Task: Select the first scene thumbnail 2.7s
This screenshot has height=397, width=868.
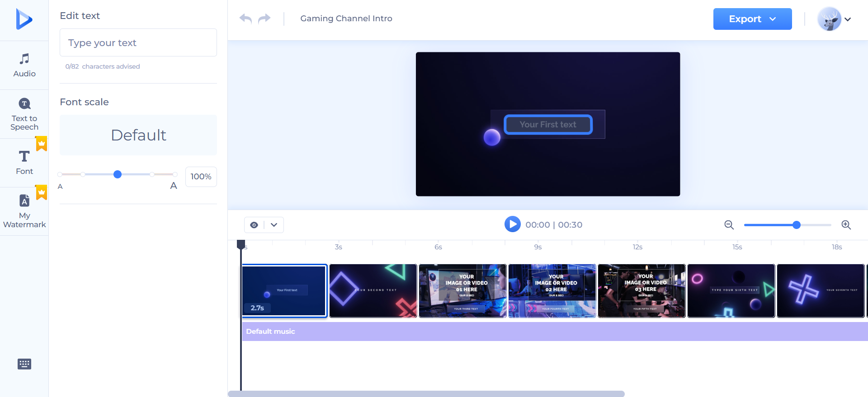Action: (x=284, y=291)
